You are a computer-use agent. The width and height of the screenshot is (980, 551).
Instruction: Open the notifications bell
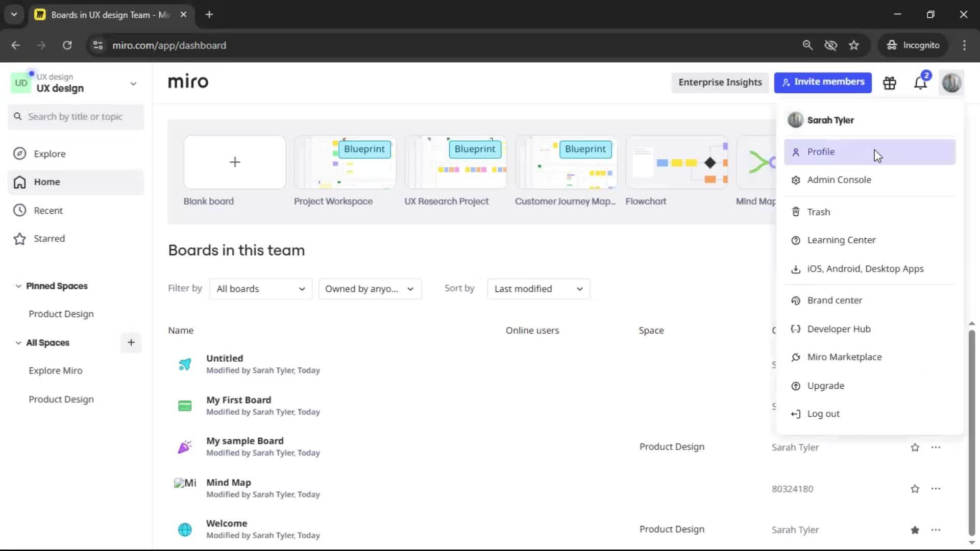click(920, 83)
